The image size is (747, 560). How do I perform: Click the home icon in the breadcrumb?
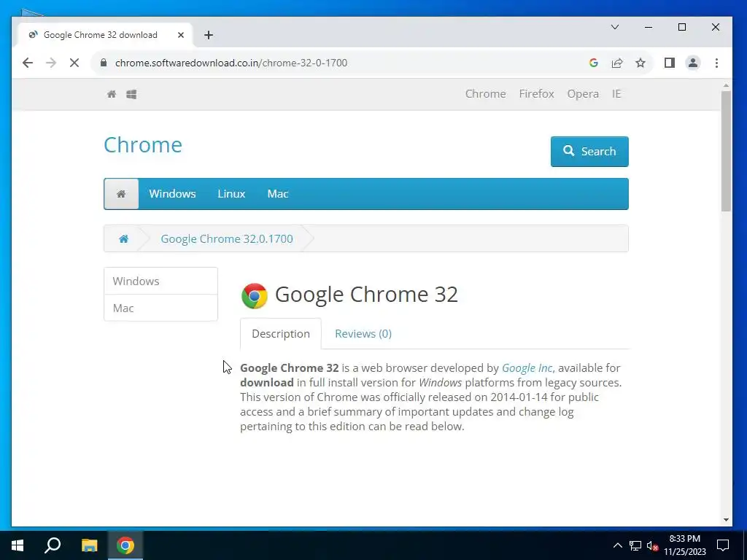click(123, 238)
